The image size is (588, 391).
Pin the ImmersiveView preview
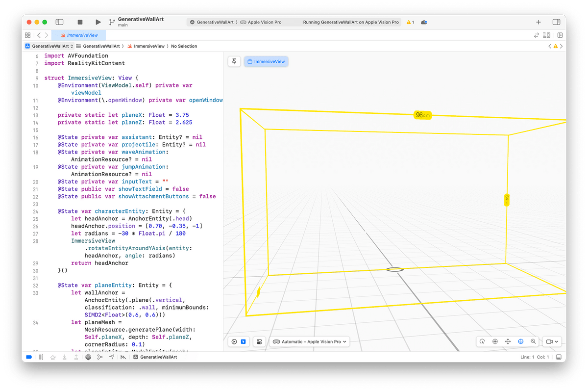click(x=234, y=61)
